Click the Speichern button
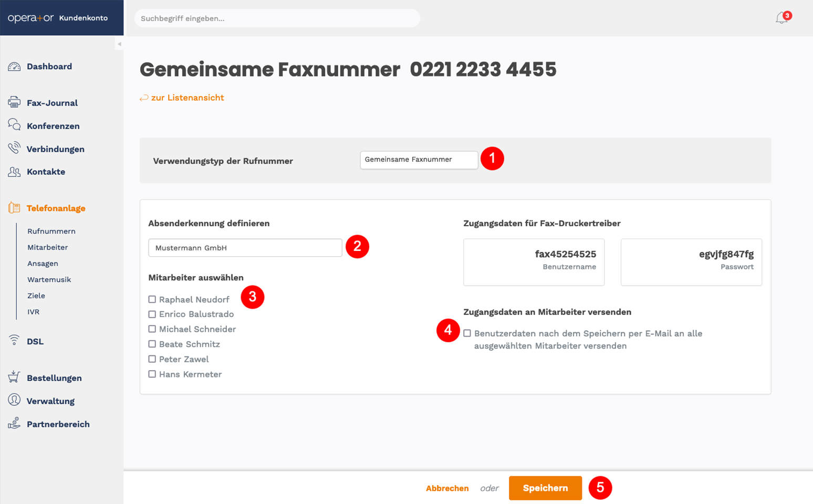Image resolution: width=813 pixels, height=504 pixels. click(545, 488)
